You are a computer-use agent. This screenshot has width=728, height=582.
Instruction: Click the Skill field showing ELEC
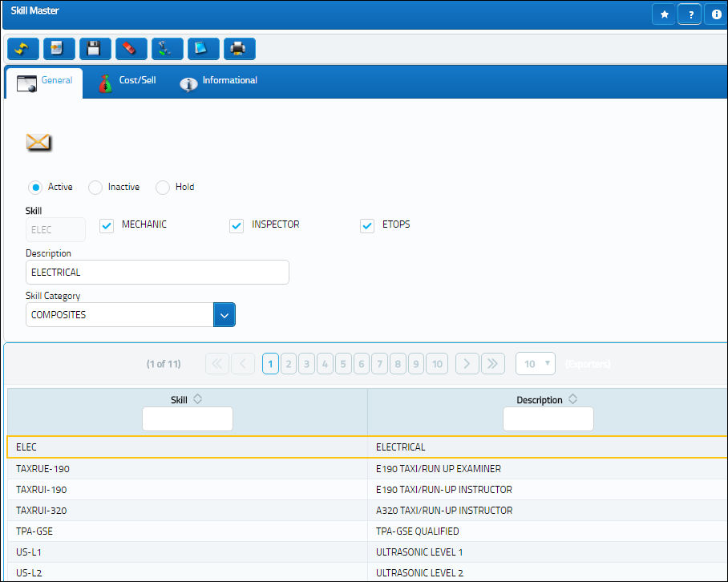(x=55, y=230)
